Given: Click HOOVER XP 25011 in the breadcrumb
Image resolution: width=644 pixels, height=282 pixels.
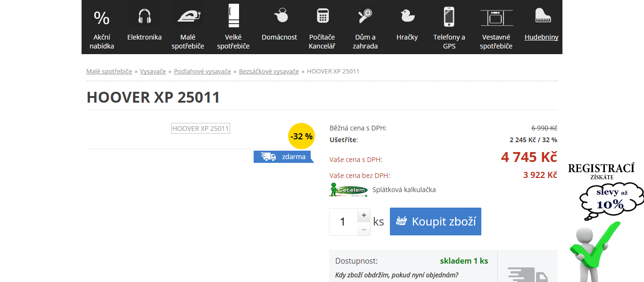Looking at the screenshot, I should pos(333,71).
